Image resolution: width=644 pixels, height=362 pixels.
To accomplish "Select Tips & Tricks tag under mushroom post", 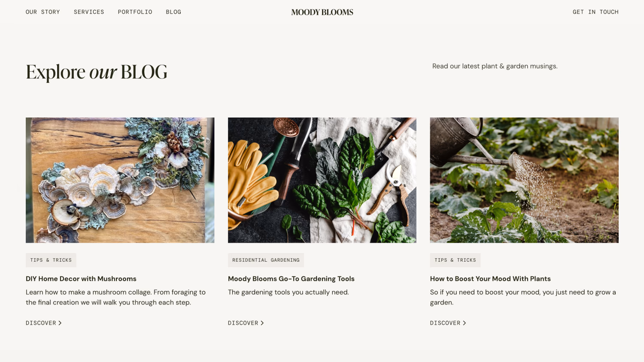I will 51,260.
